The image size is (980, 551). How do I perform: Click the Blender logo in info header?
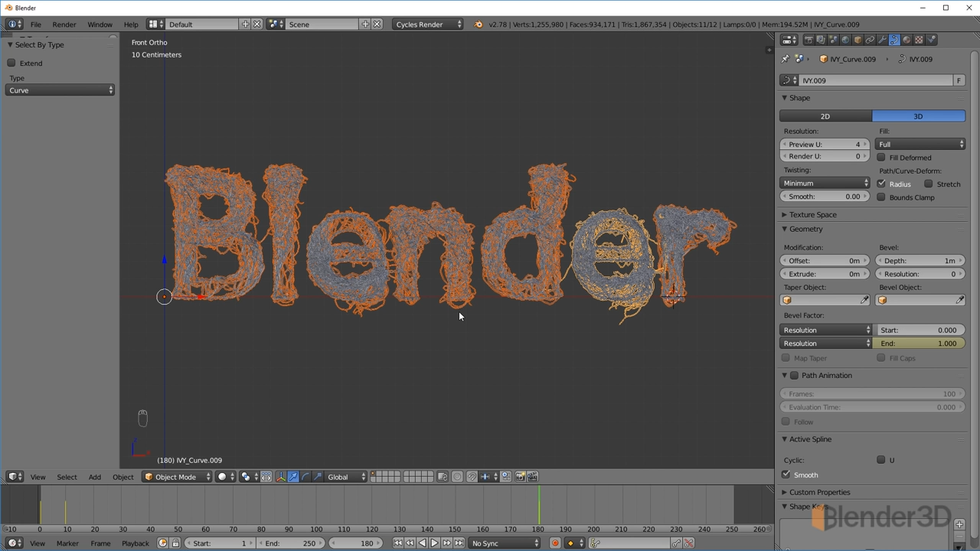[479, 24]
